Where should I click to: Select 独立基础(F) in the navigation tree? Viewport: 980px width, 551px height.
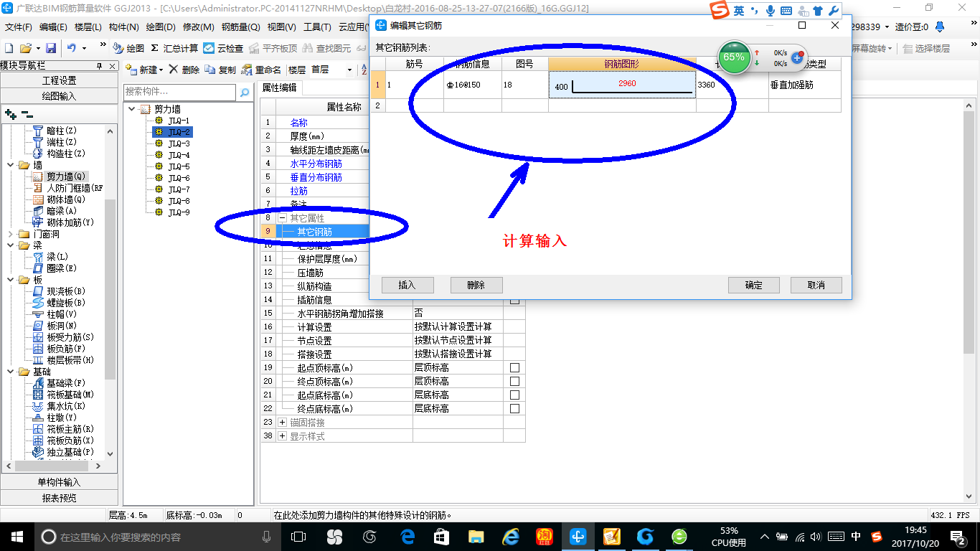coord(64,452)
